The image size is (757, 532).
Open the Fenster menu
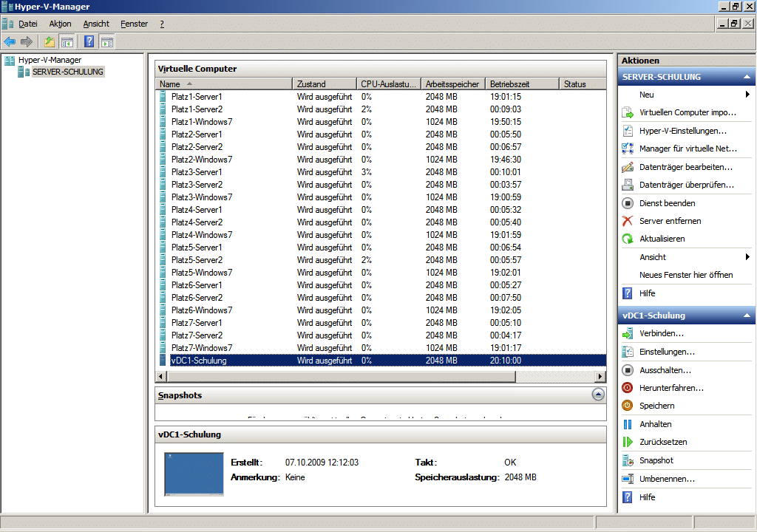pyautogui.click(x=135, y=24)
